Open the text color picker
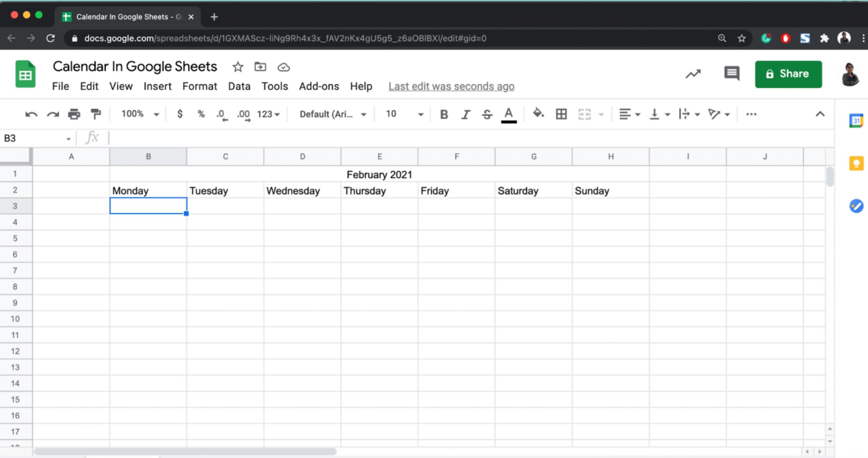 508,114
